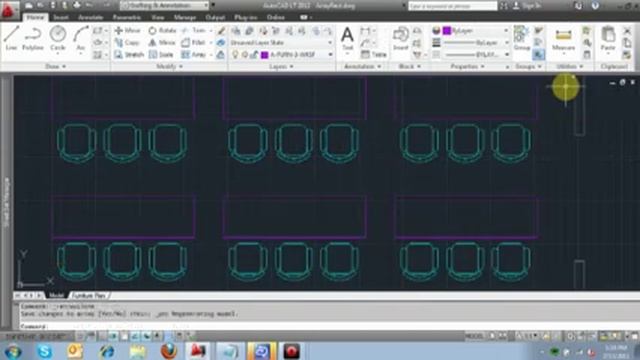This screenshot has height=360, width=640.
Task: Toggle the layer on/off lightbulb icon
Action: pos(235,54)
